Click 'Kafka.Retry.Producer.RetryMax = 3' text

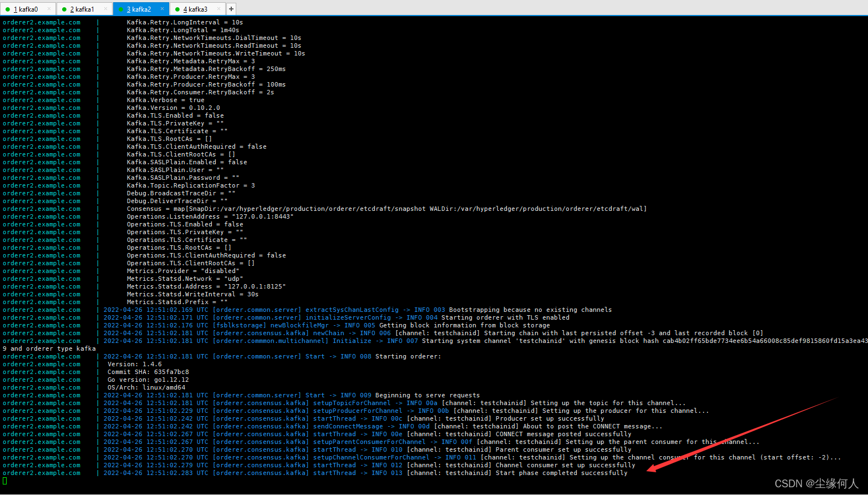(191, 77)
